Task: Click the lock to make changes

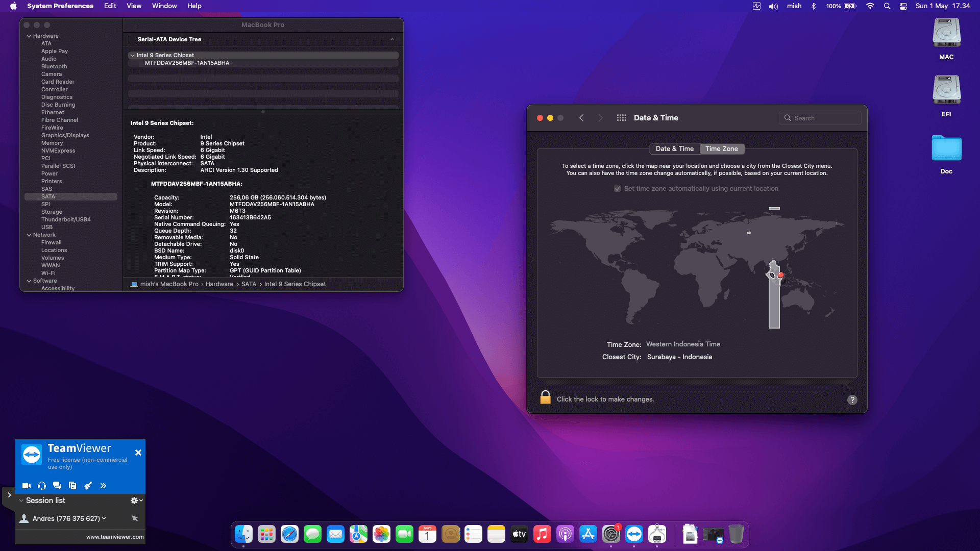Action: tap(545, 397)
